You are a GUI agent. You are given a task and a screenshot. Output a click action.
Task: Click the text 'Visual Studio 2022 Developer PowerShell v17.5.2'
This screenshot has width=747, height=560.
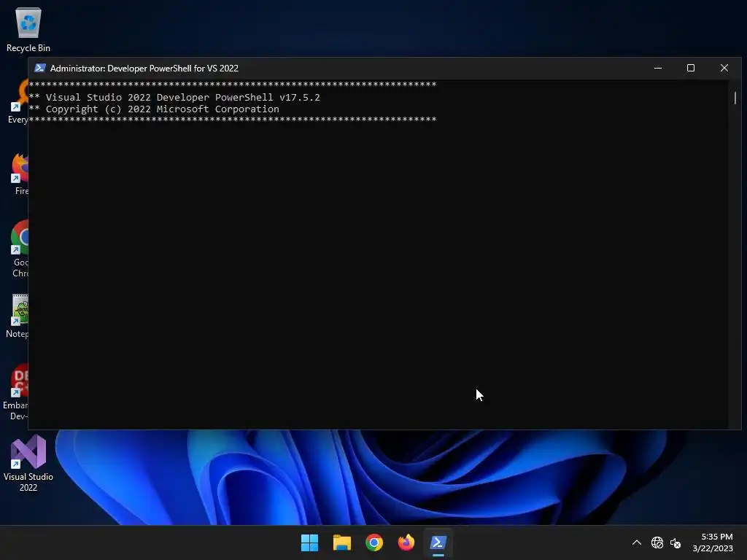coord(183,97)
